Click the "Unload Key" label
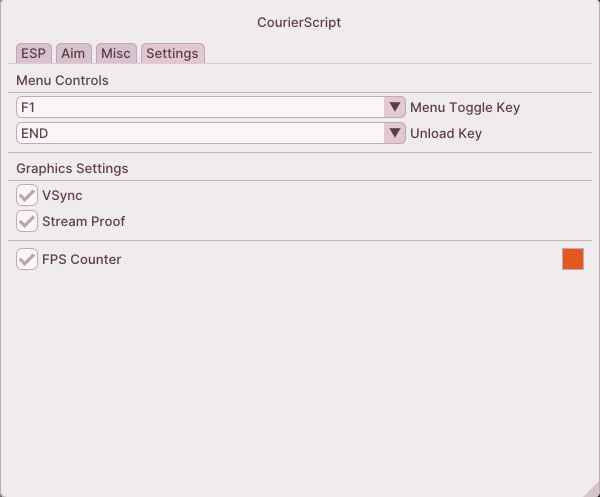 point(446,133)
